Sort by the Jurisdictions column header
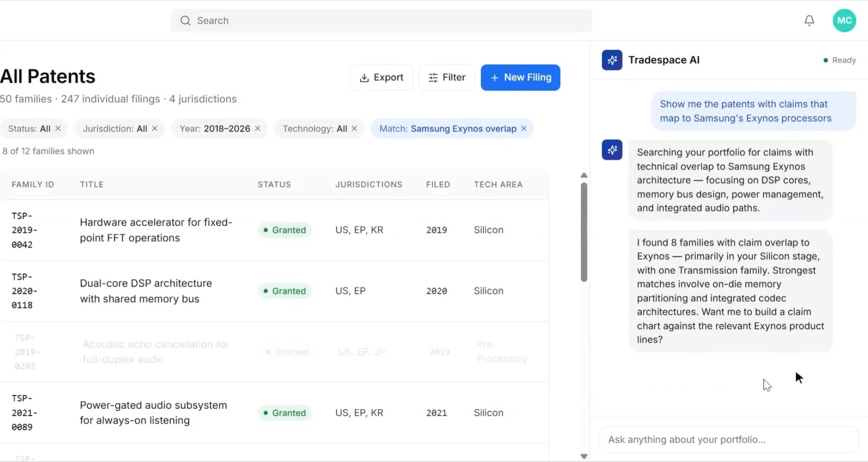This screenshot has width=868, height=462. click(368, 184)
